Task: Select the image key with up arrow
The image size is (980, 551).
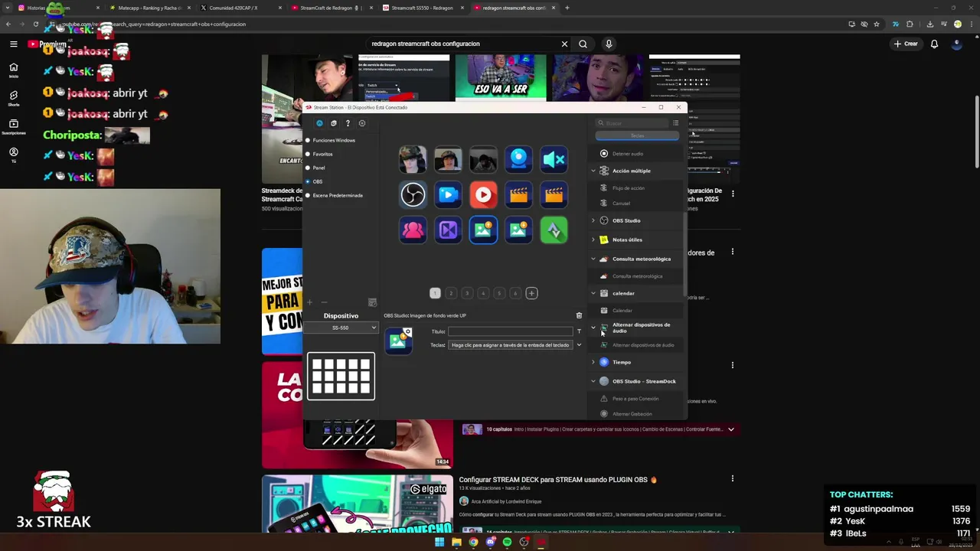Action: (x=483, y=230)
